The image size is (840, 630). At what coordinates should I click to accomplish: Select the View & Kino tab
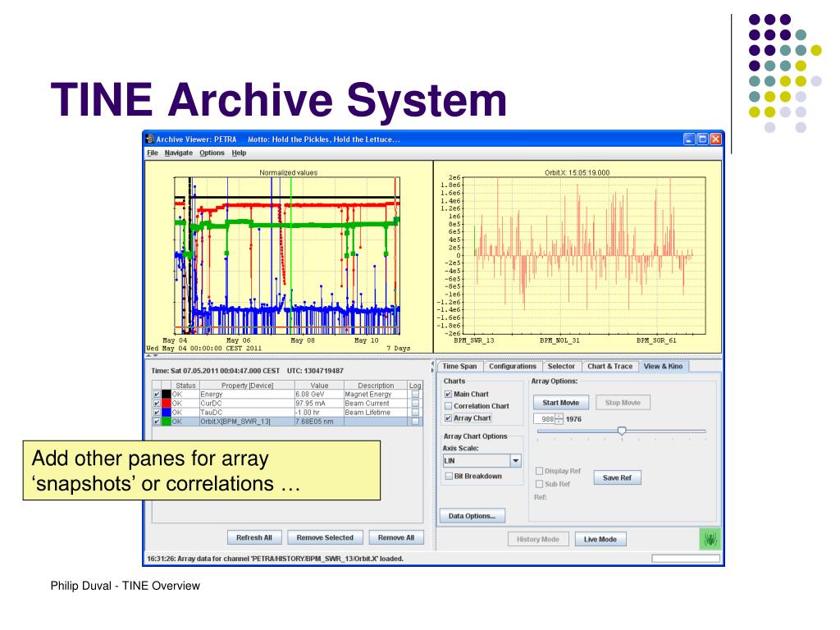coord(663,367)
